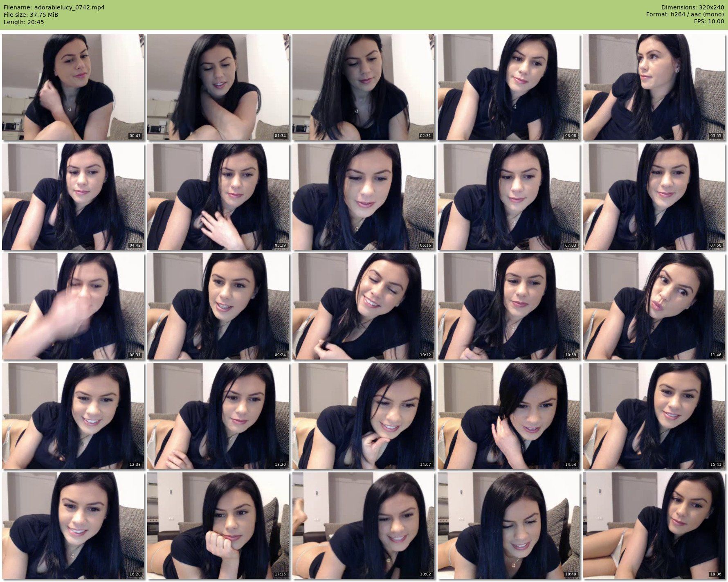Select the frame at timestamp 06:16

(364, 197)
